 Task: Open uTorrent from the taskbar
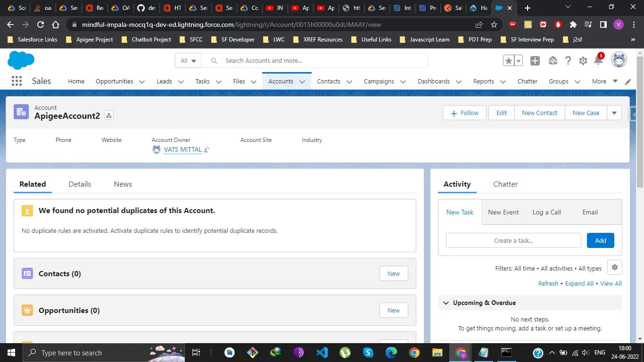point(345,353)
